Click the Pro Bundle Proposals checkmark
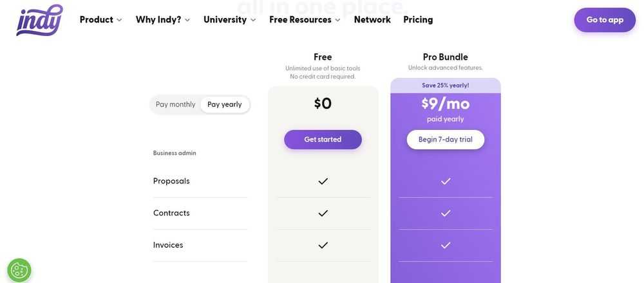Screen dimensions: 644x283 (446, 181)
